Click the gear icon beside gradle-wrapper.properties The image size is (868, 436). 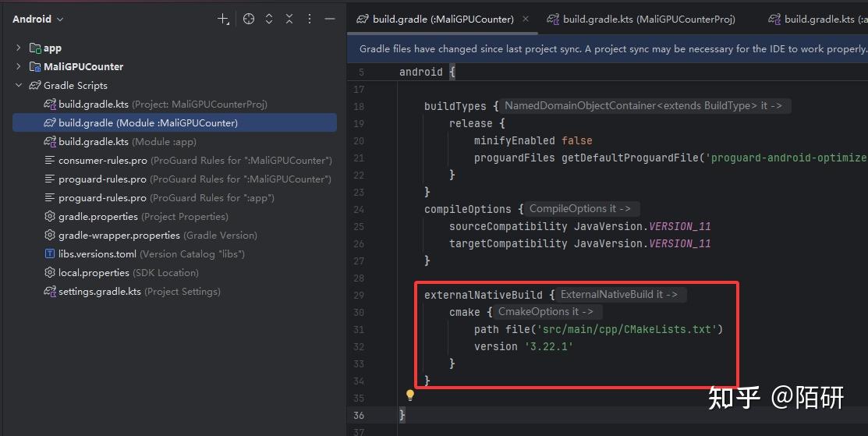tap(50, 235)
